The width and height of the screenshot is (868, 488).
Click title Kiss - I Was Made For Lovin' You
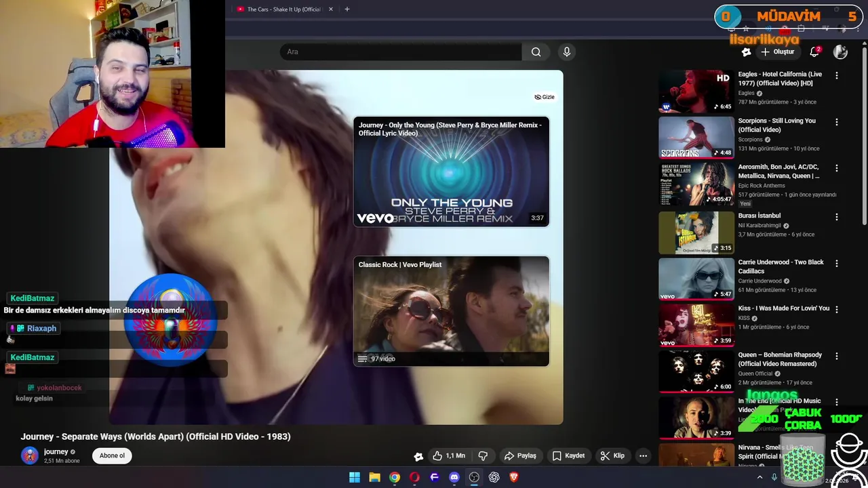(784, 308)
